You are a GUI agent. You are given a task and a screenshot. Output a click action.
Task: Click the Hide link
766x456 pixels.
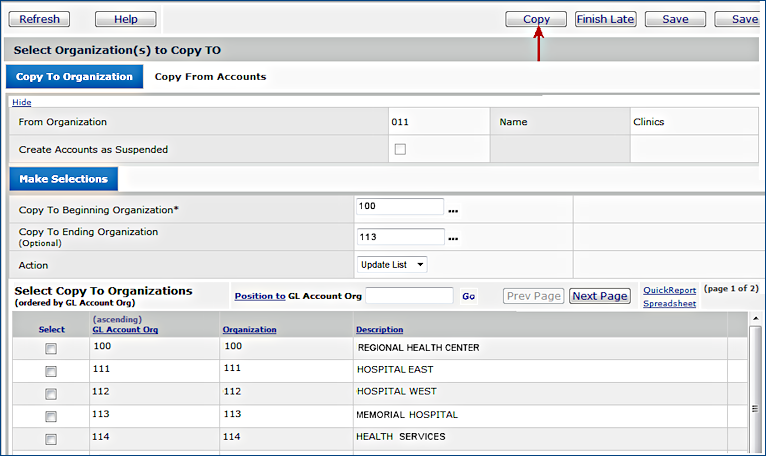pos(21,102)
